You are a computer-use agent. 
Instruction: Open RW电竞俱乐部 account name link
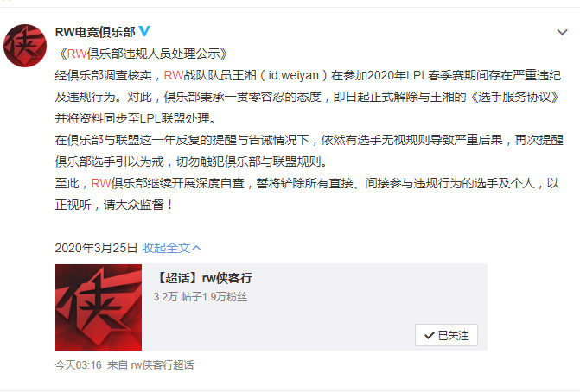[x=95, y=32]
